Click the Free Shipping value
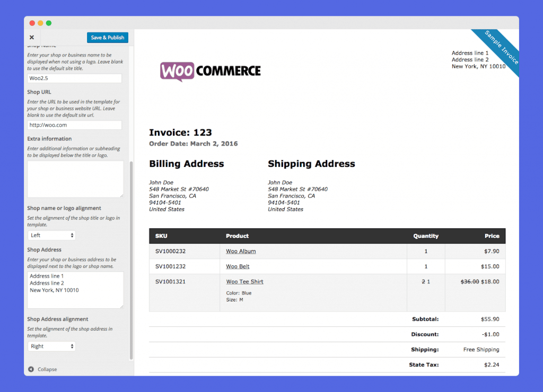This screenshot has height=392, width=543. coord(481,350)
